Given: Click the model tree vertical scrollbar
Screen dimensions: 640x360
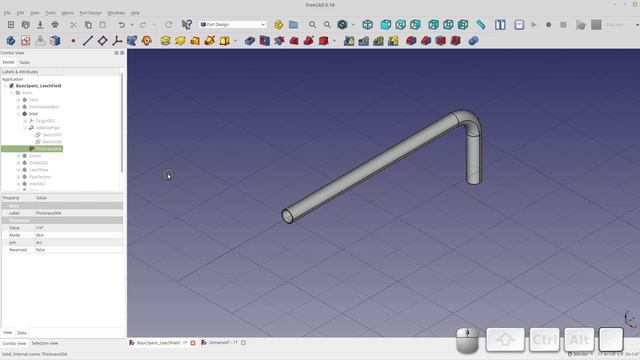Looking at the screenshot, I should pos(122,122).
